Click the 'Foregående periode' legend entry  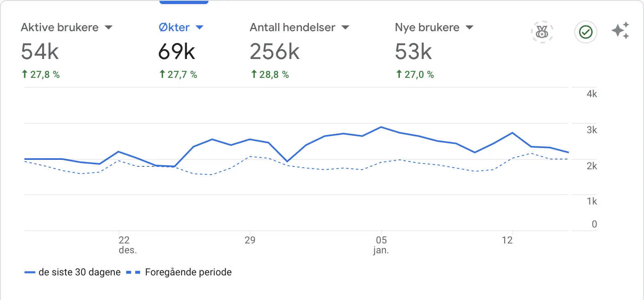[179, 272]
